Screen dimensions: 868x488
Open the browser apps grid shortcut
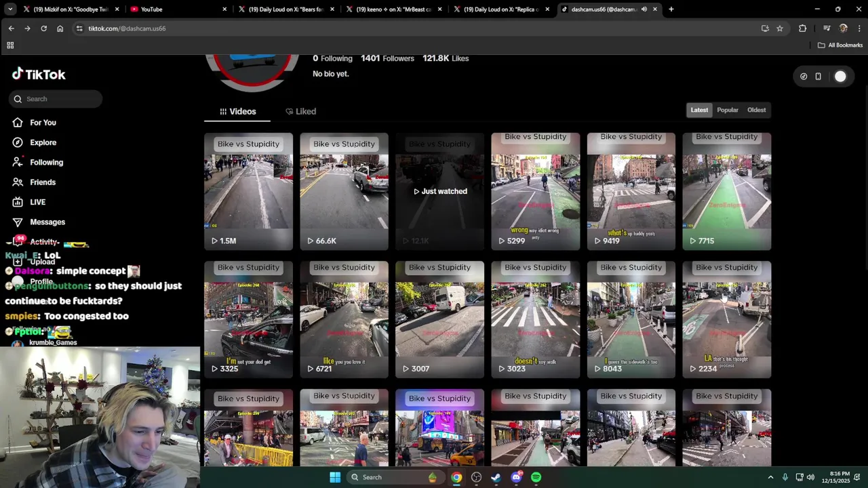pyautogui.click(x=10, y=45)
